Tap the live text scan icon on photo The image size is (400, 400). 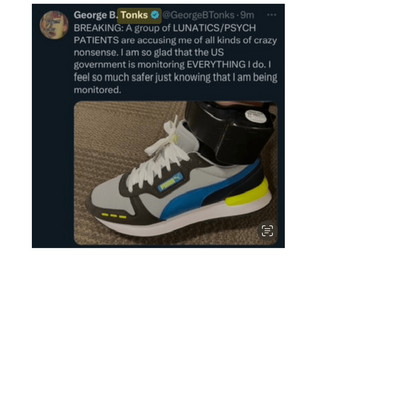pos(267,231)
